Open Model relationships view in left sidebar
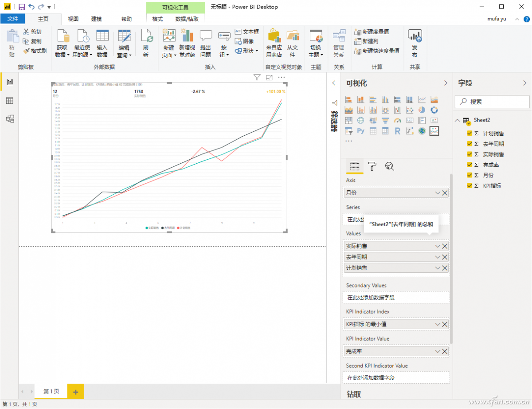 point(9,118)
